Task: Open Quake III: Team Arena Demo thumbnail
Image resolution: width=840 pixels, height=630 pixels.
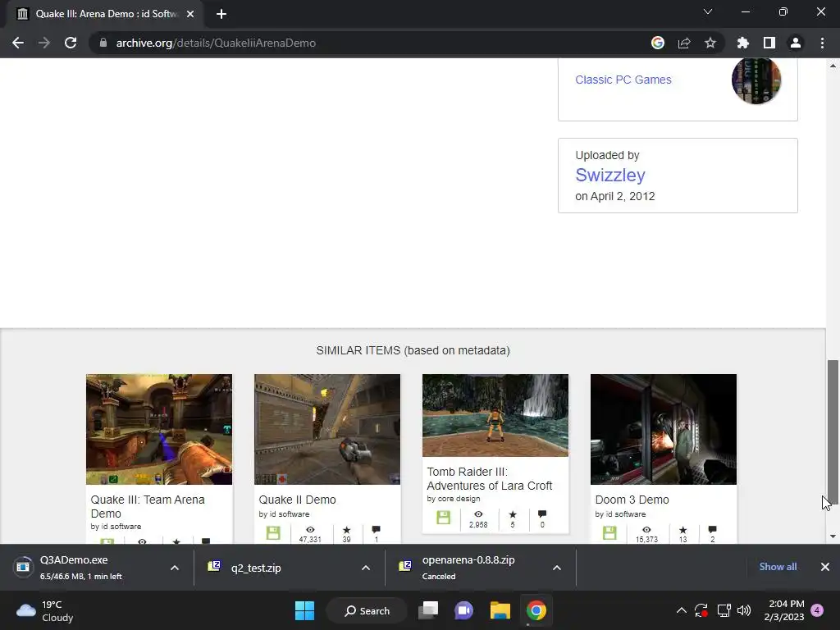Action: [159, 429]
